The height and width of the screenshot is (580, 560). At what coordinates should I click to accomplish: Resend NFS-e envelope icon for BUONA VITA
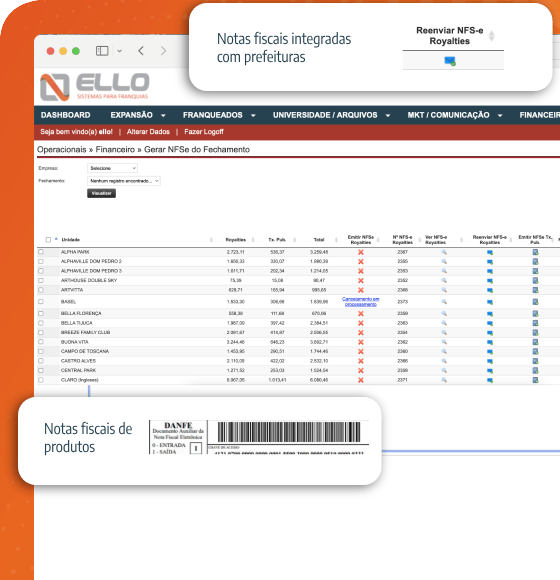coord(490,342)
